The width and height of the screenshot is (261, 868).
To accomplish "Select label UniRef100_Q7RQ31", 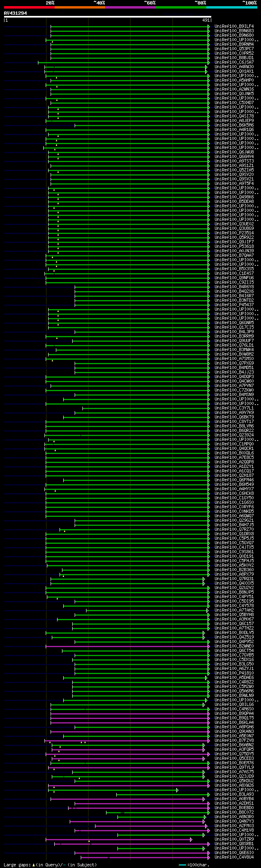I will point(234,579).
